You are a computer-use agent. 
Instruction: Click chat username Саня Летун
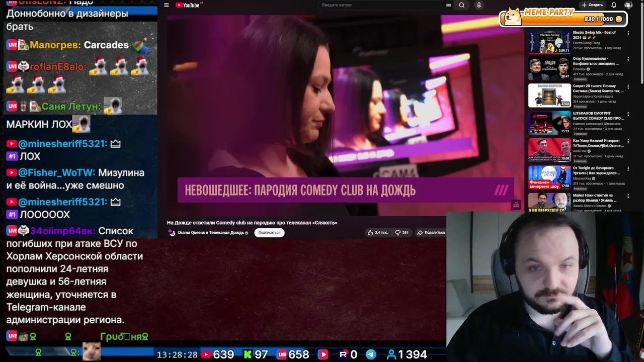[71, 106]
